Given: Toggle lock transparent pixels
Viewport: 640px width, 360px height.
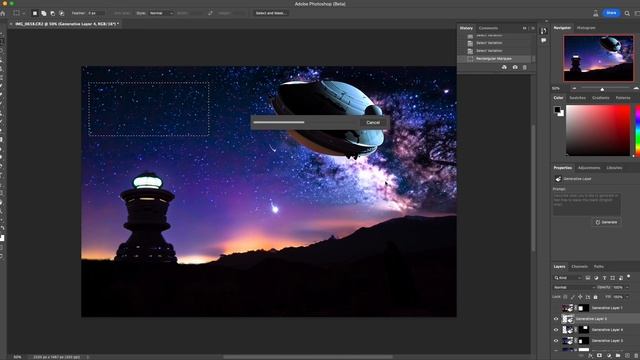Looking at the screenshot, I should click(x=565, y=297).
